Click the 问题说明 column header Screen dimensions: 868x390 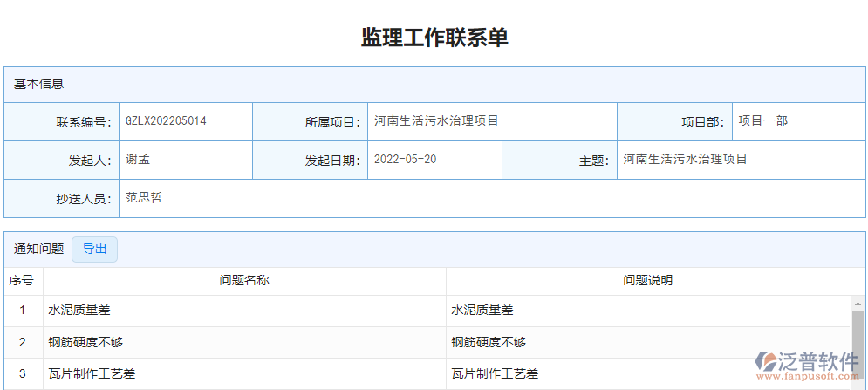tap(647, 281)
